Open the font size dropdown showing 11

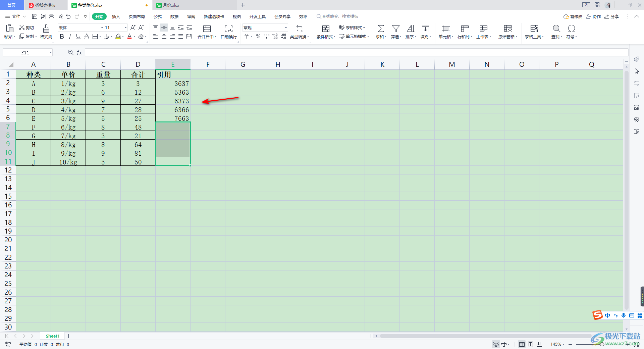[x=125, y=28]
